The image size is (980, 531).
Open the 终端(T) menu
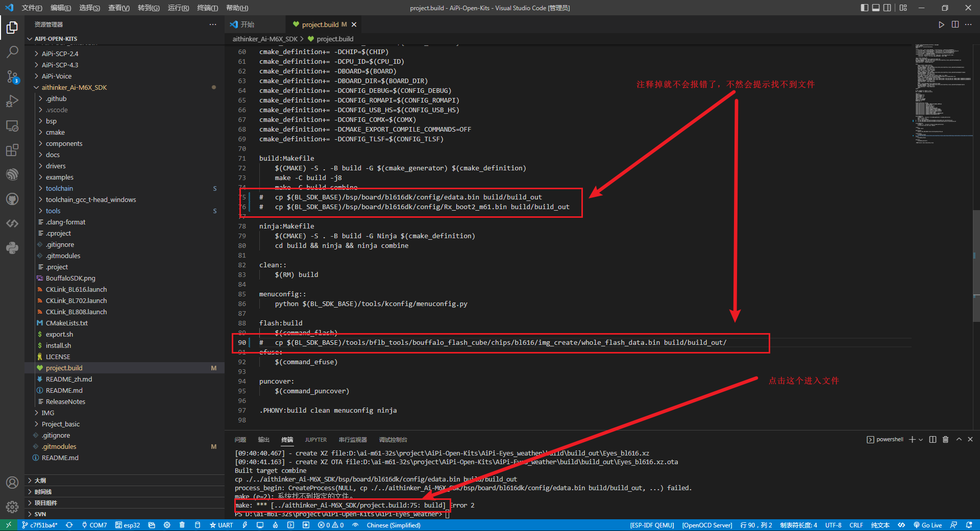coord(207,8)
